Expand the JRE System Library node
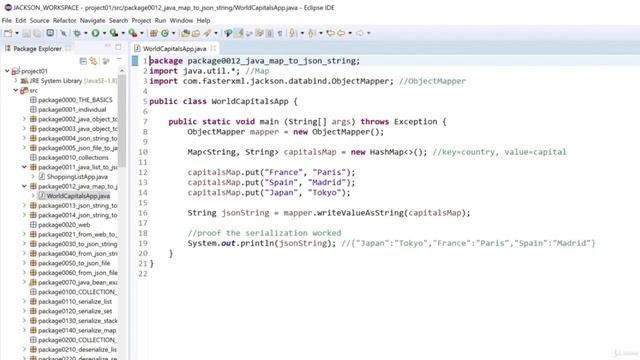 (16, 81)
